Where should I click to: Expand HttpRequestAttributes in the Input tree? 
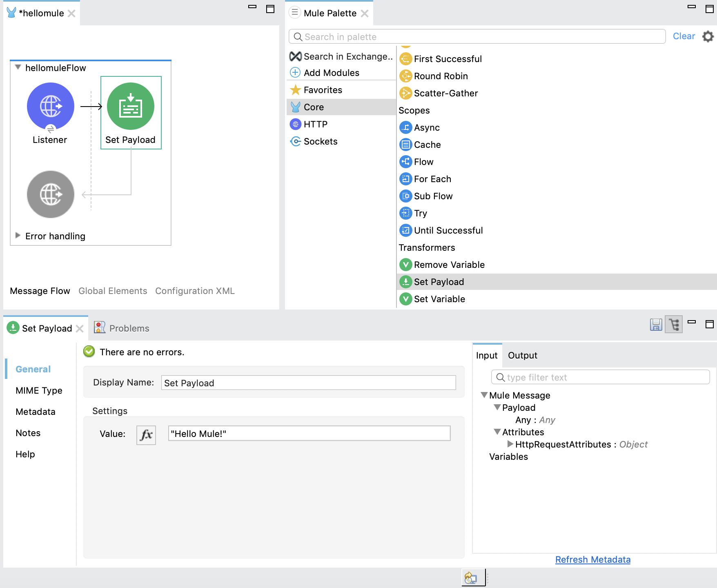(x=510, y=444)
